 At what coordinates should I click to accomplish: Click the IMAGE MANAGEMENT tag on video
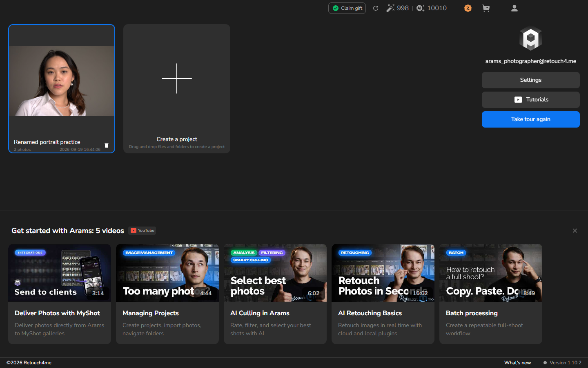(x=149, y=253)
